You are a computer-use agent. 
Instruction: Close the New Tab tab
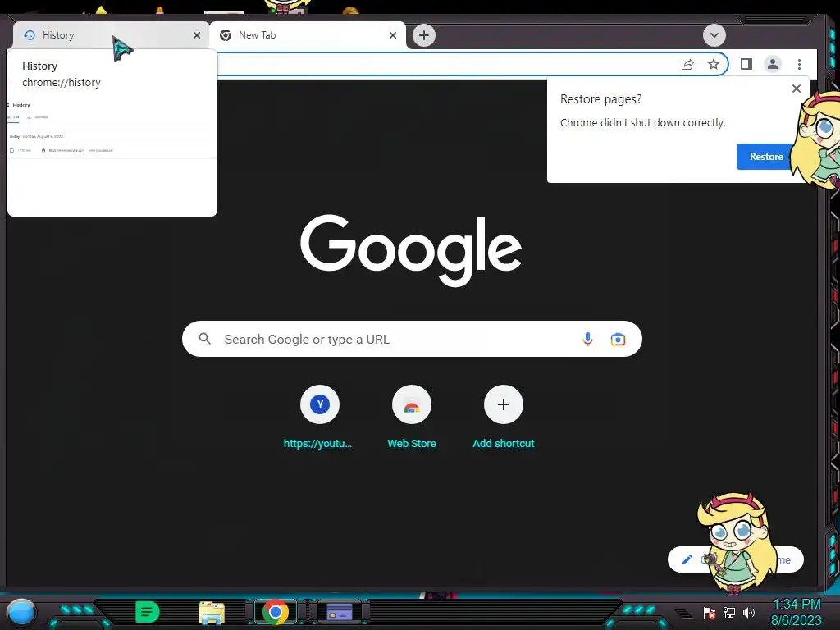click(x=393, y=35)
